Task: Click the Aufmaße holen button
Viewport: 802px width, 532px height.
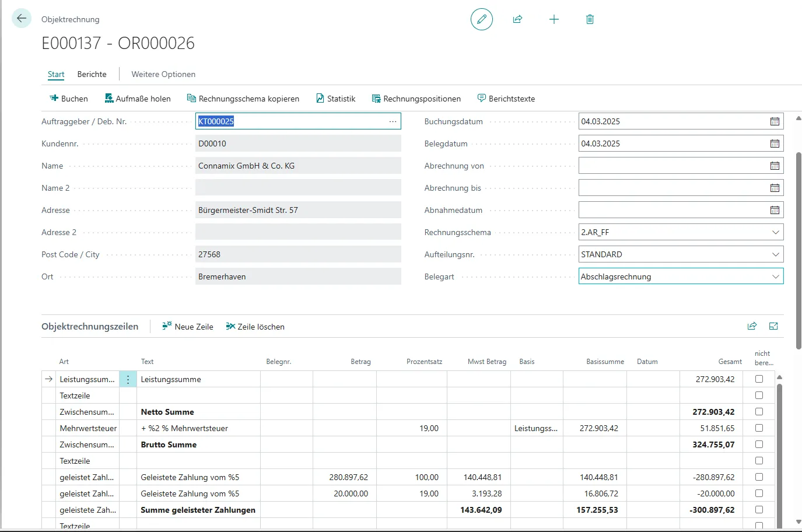Action: click(138, 99)
